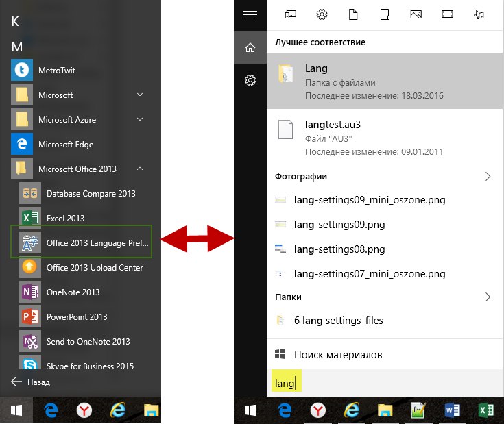Click Поиск материалов
504x424 pixels.
385,354
